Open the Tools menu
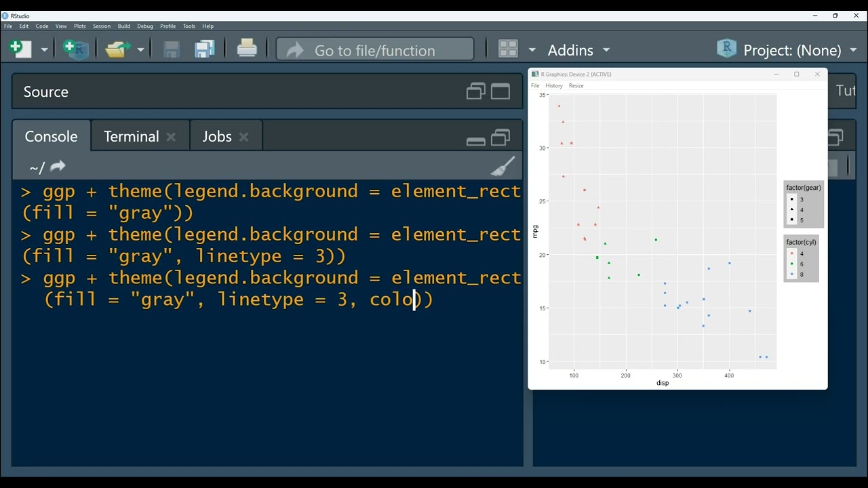This screenshot has width=868, height=488. (x=189, y=26)
